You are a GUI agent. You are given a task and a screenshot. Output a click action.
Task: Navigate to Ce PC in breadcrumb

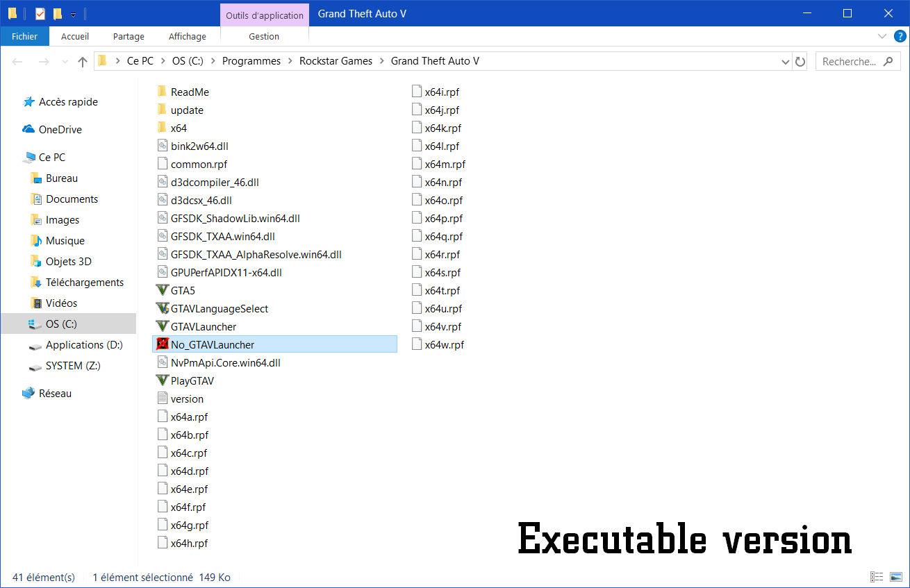click(x=140, y=61)
